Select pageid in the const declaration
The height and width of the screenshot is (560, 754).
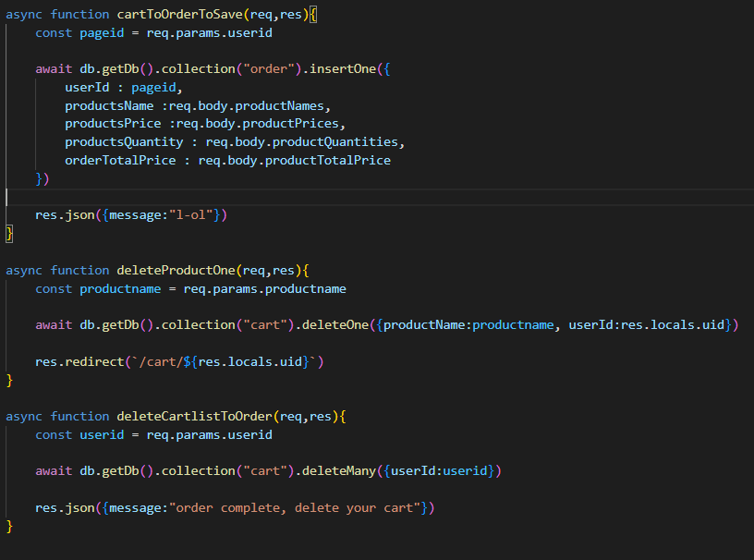[x=102, y=33]
